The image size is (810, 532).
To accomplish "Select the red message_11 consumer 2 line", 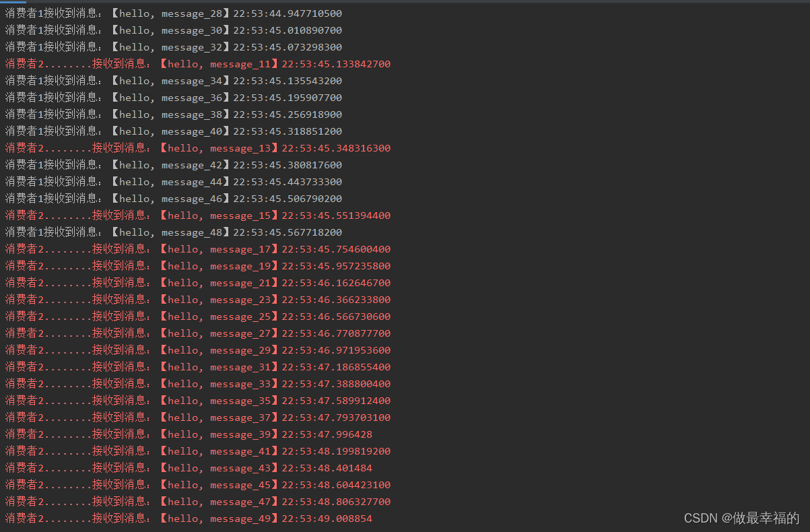I will (198, 64).
